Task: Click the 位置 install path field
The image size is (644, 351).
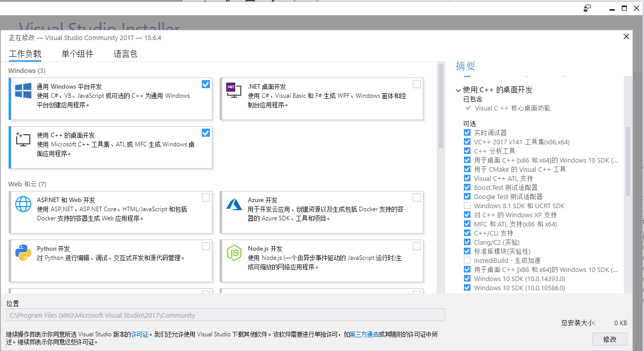Action: click(226, 315)
